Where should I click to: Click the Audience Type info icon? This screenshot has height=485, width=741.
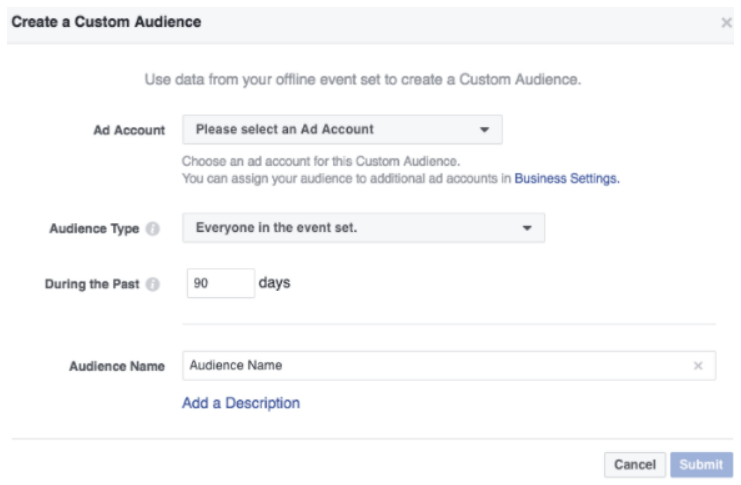(x=154, y=228)
